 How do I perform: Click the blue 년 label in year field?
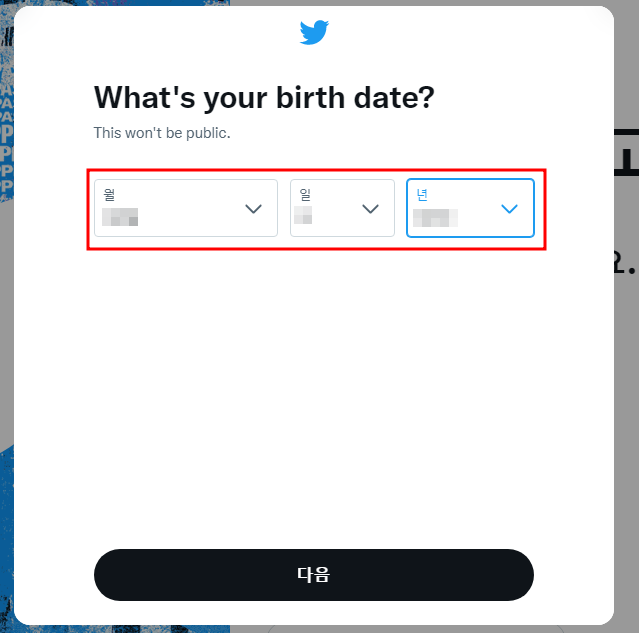click(x=422, y=195)
